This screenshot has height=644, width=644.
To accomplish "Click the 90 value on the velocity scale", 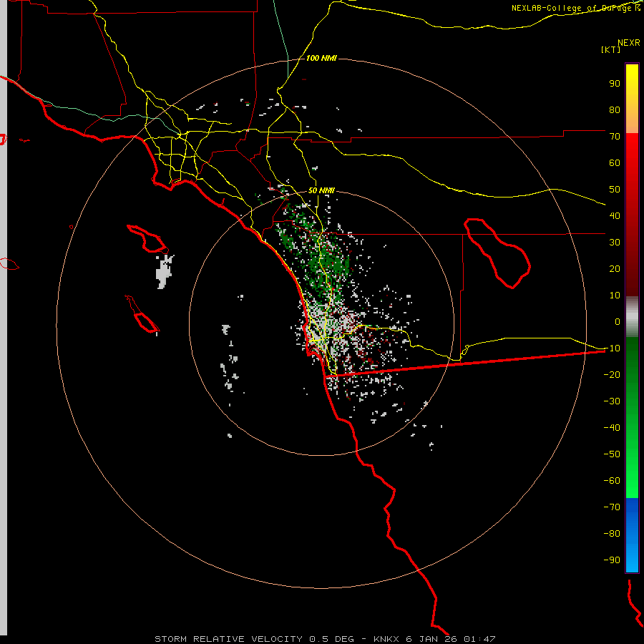I will tap(615, 84).
